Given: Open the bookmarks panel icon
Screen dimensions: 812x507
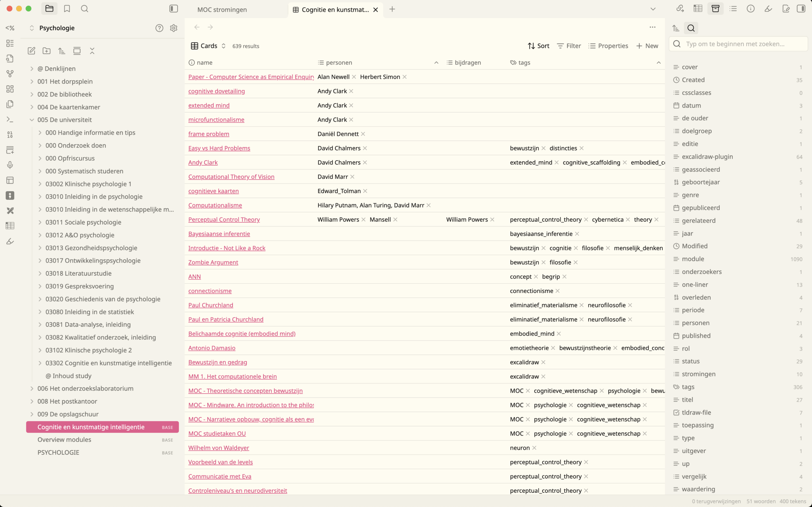Looking at the screenshot, I should [67, 9].
